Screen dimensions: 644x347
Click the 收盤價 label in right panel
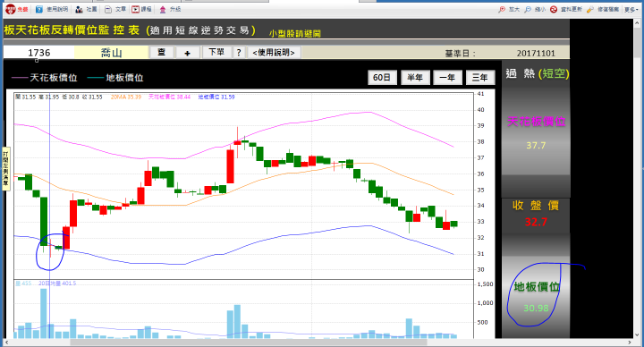coord(536,206)
